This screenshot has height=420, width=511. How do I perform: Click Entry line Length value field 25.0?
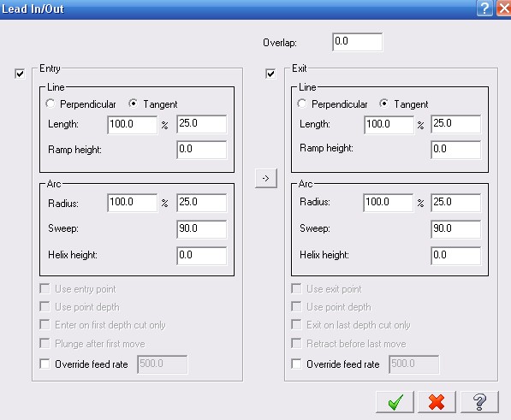[x=202, y=124]
